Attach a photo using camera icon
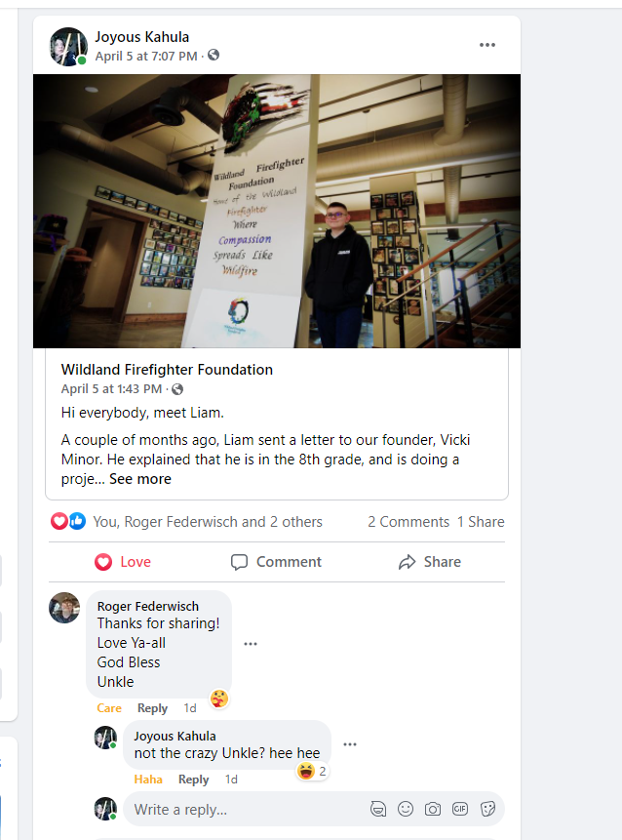 click(x=433, y=809)
